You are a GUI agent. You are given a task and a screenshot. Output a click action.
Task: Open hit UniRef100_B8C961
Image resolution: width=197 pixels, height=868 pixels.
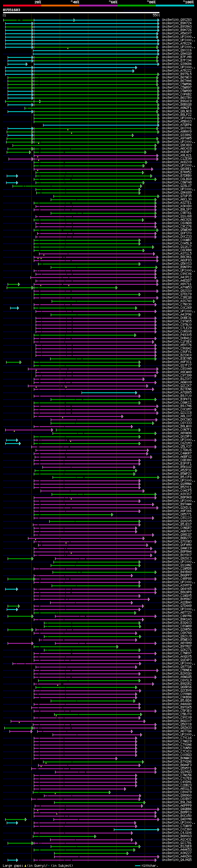(x=177, y=257)
